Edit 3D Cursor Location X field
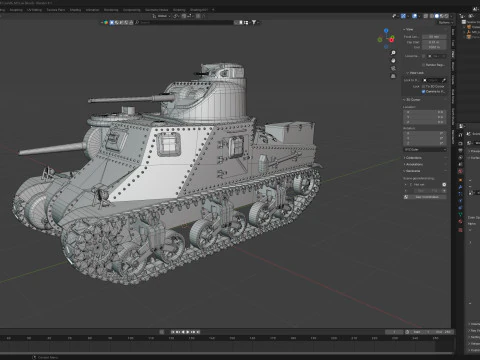Viewport: 480px width, 360px height. 424,112
